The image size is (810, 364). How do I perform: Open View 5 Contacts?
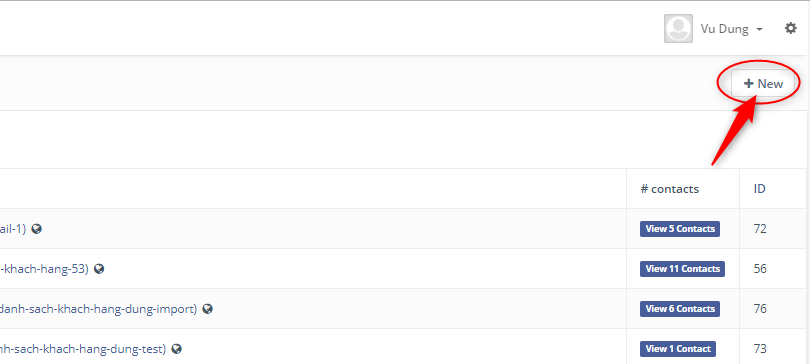pyautogui.click(x=680, y=229)
